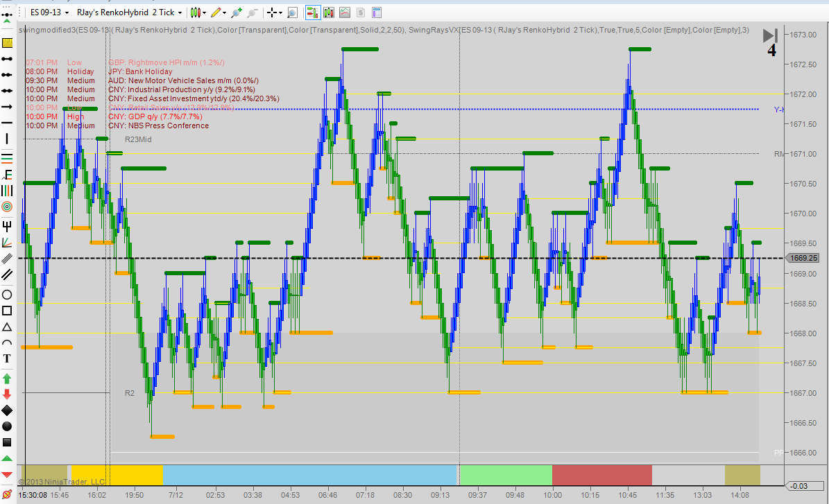Select the Fibonacci Retracements tool
The height and width of the screenshot is (504, 829).
pos(7,157)
